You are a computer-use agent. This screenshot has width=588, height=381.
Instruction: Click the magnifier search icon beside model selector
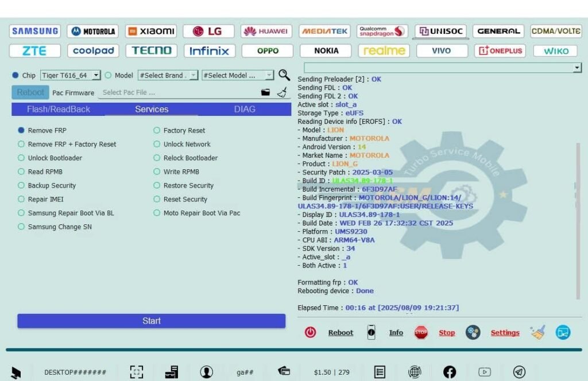point(284,75)
